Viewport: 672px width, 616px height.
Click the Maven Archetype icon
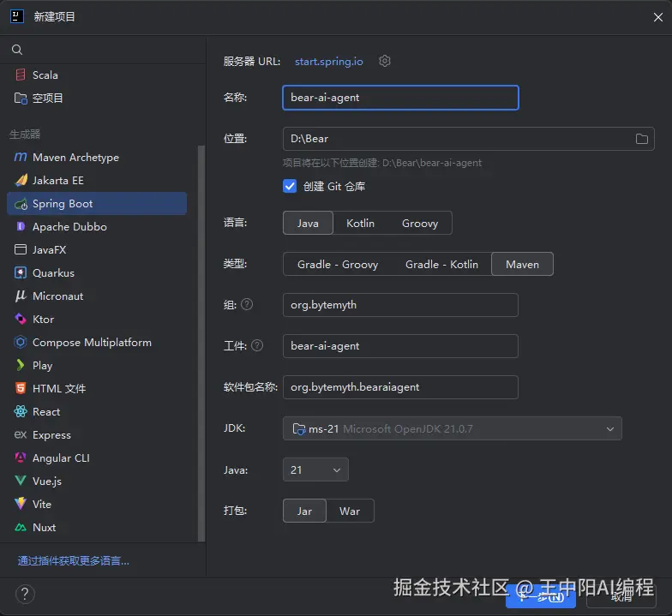21,158
